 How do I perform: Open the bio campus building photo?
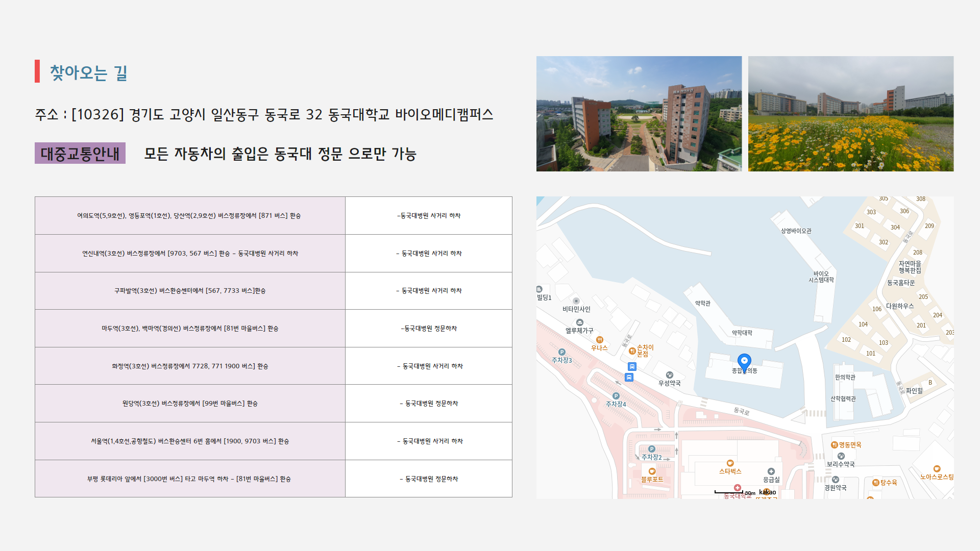[638, 113]
